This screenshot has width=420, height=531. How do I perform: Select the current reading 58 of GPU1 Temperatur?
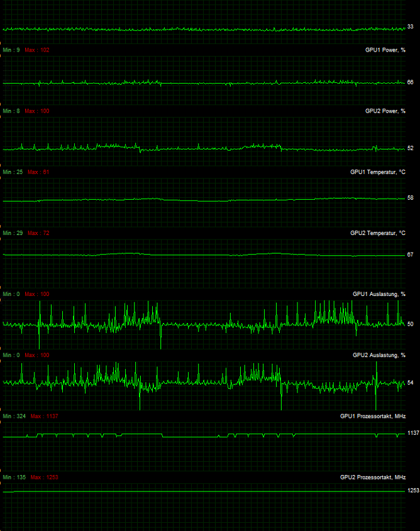[410, 198]
